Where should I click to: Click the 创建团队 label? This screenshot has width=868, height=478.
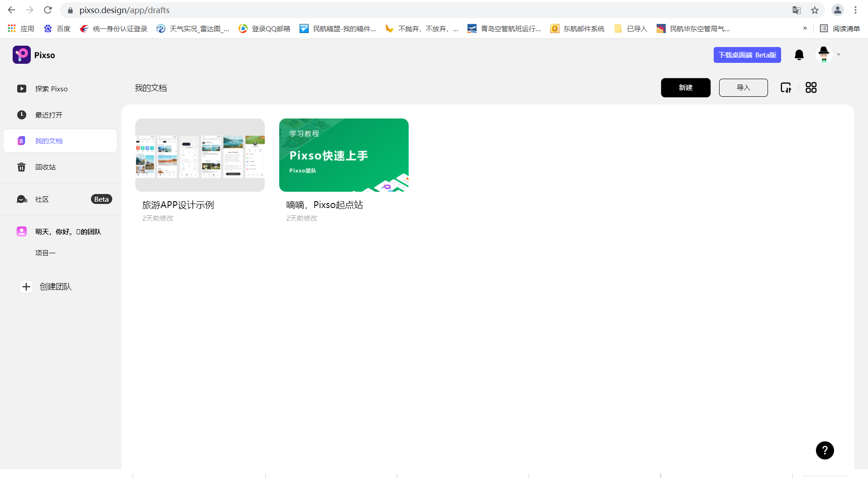point(56,287)
